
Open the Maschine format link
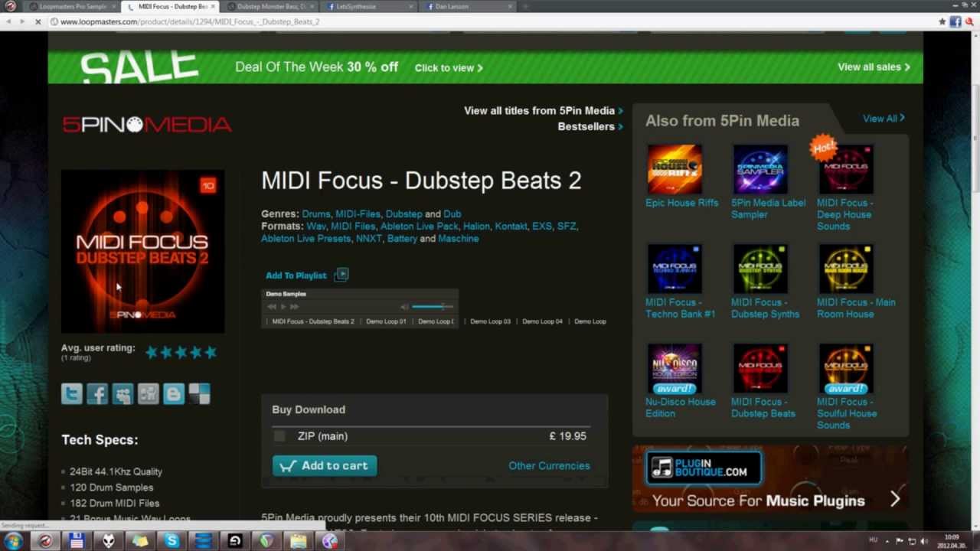[x=459, y=239]
